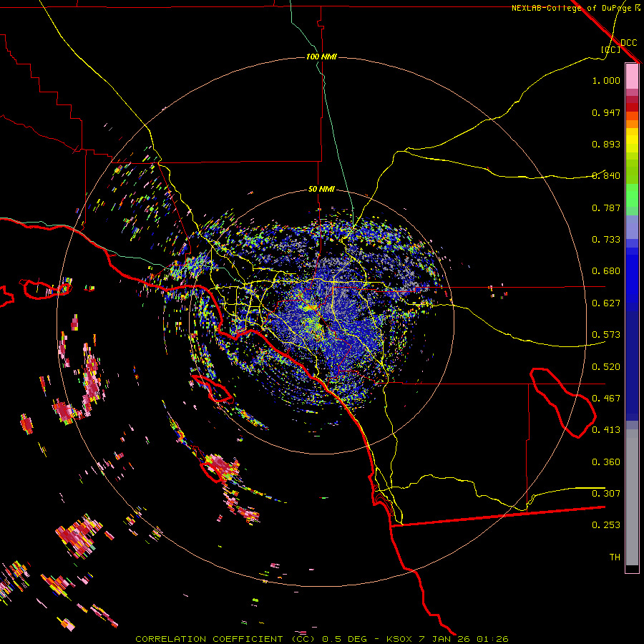Click the 0.573 legend value
Screen dimensions: 644x644
(x=606, y=335)
